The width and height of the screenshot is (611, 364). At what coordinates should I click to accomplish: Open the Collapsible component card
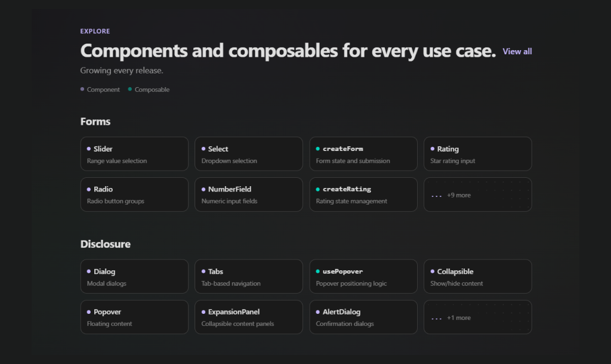[478, 276]
